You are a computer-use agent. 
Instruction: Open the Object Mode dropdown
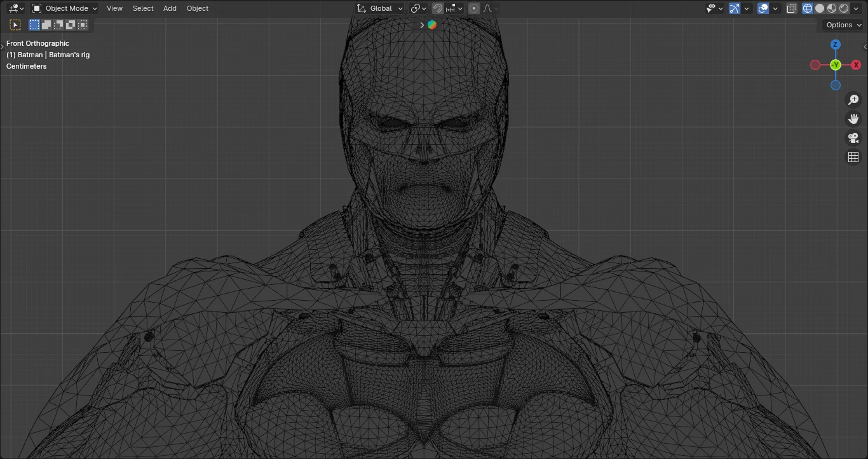[x=64, y=8]
